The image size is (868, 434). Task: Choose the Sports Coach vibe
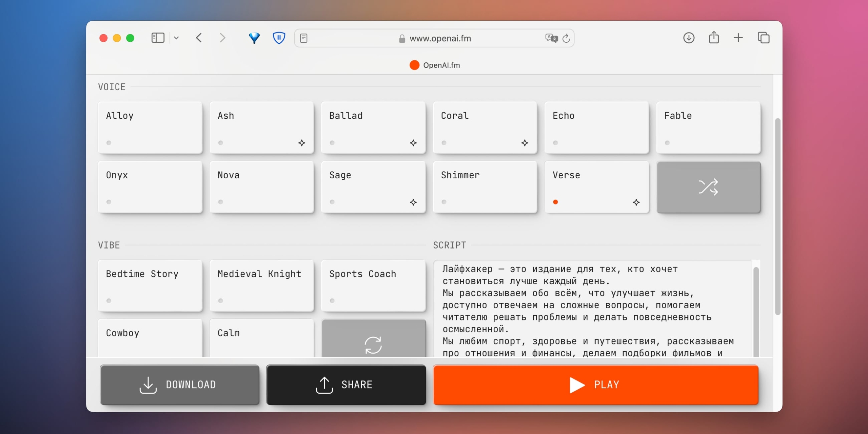click(x=373, y=286)
